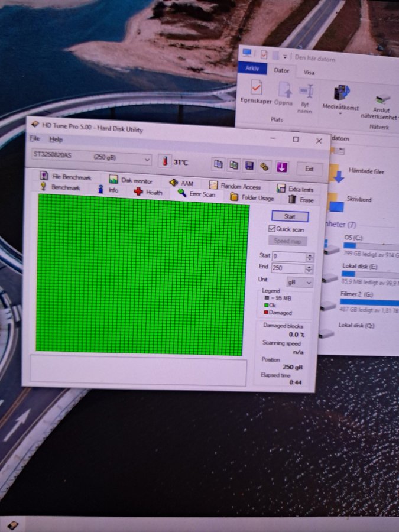Select the Filmer 2 (G:) drive
This screenshot has width=399, height=532.
359,302
